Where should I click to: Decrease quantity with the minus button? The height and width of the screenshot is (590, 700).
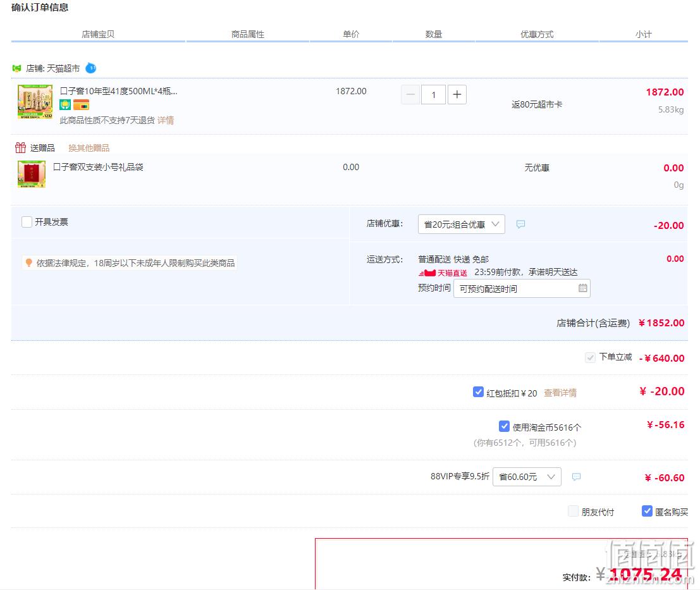[x=410, y=95]
